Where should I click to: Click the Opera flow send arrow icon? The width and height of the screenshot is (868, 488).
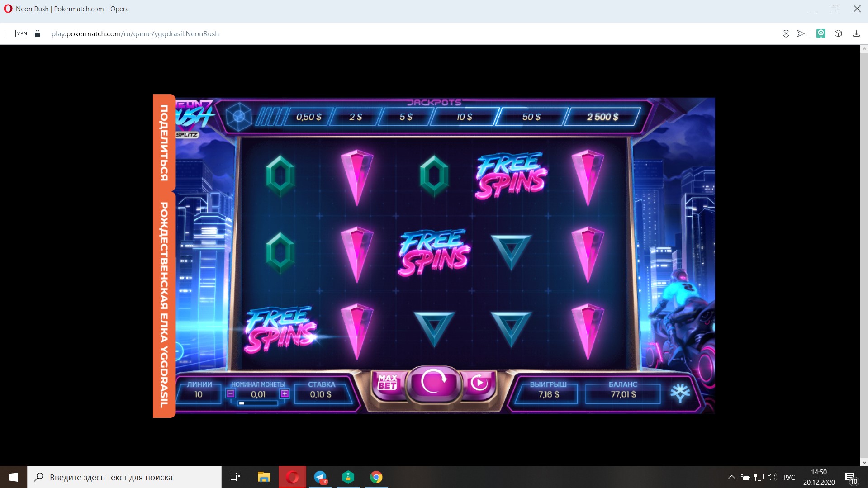click(x=801, y=33)
